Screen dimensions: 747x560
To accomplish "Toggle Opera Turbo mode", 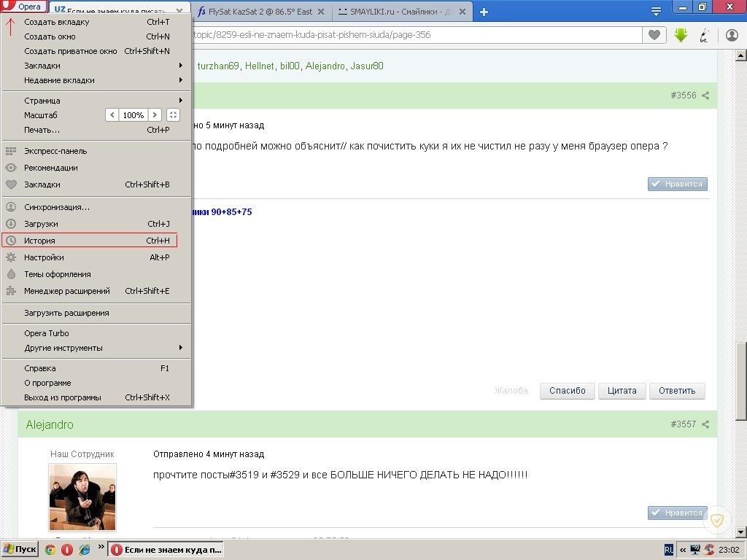I will click(47, 333).
